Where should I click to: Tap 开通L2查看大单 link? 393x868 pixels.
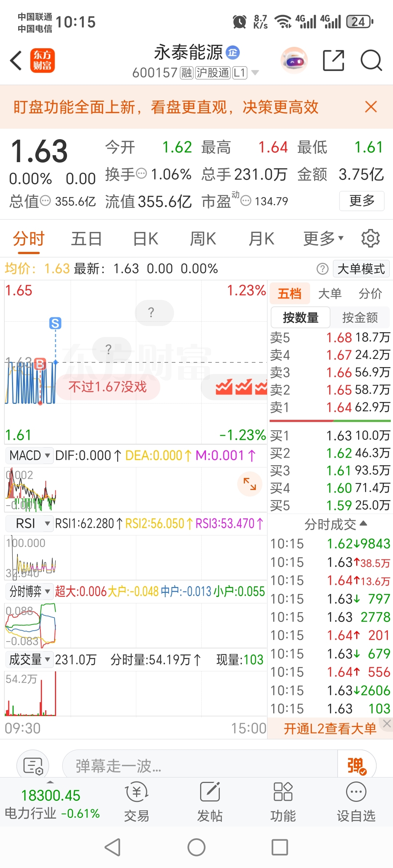point(330,728)
